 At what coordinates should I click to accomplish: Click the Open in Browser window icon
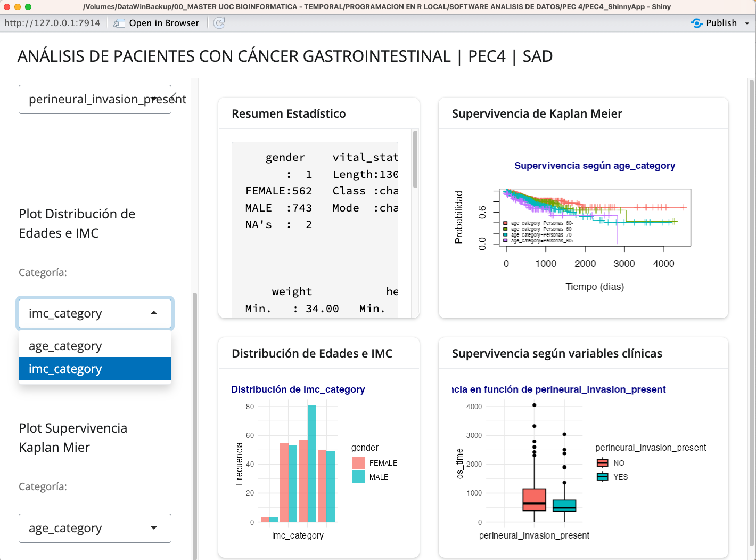[118, 23]
